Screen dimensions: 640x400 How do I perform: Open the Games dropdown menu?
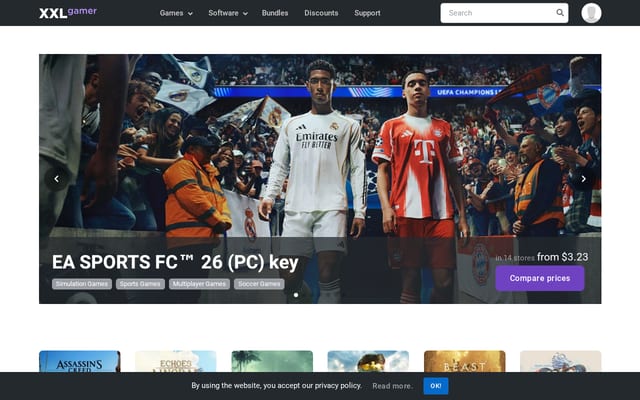click(176, 13)
